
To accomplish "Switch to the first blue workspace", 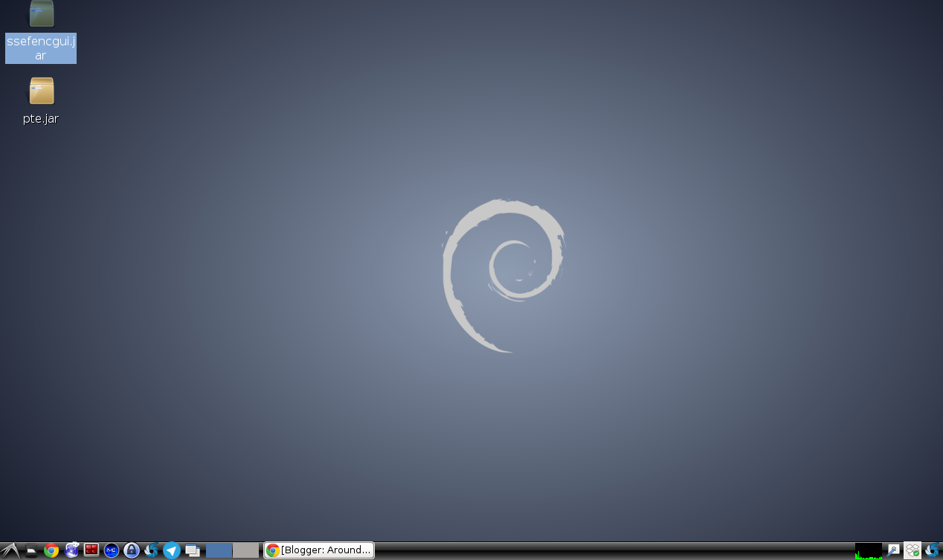I will point(219,550).
